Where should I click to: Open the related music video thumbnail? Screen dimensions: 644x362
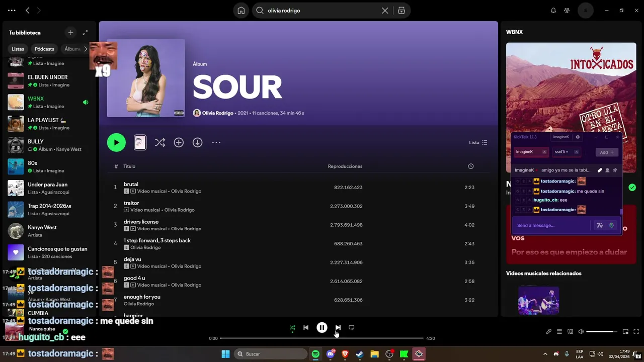538,300
